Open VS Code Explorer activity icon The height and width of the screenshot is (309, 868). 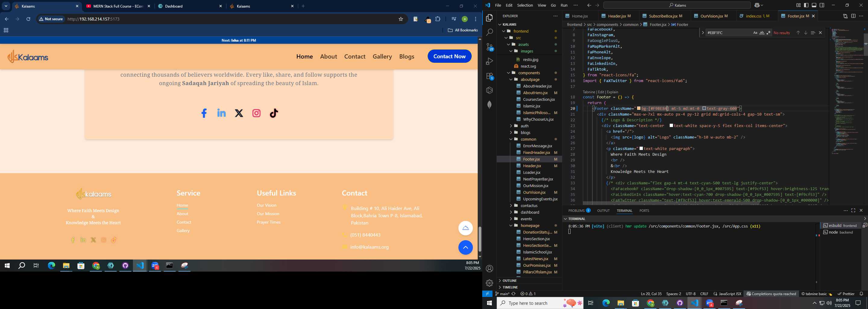(x=489, y=18)
